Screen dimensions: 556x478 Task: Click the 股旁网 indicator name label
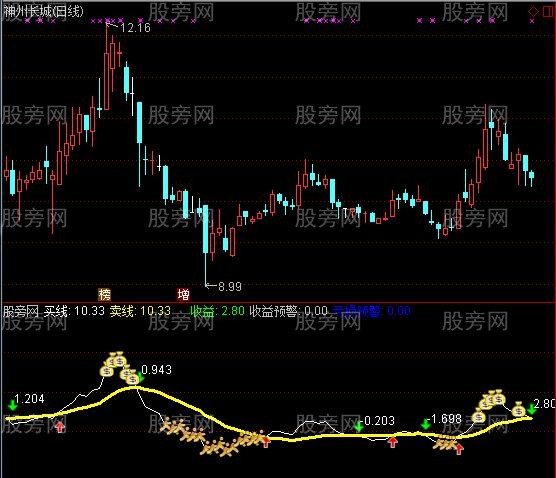[x=21, y=311]
